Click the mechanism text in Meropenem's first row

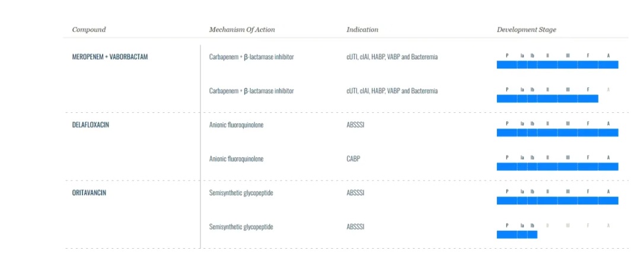(251, 57)
